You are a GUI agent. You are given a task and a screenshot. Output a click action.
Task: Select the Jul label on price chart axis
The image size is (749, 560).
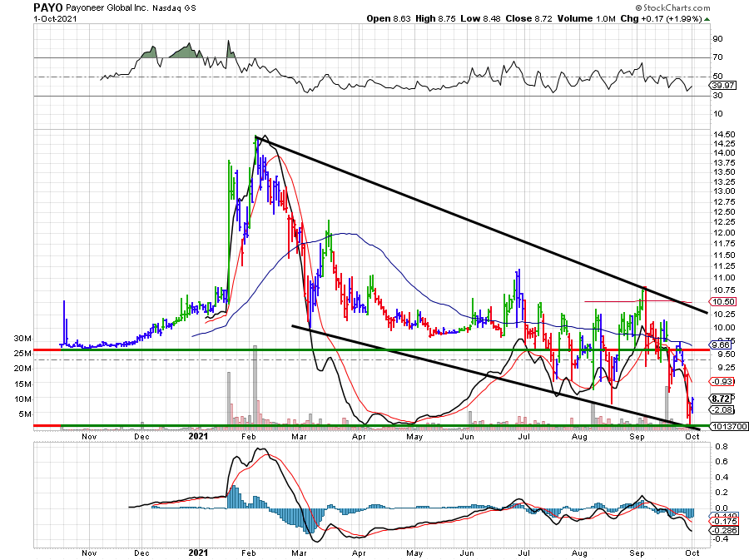click(525, 435)
